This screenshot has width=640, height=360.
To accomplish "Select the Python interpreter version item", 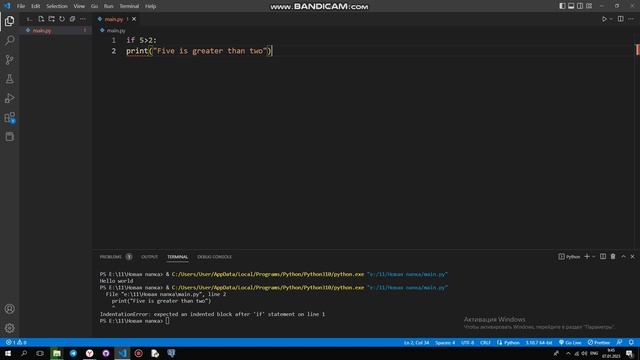I will pos(539,342).
